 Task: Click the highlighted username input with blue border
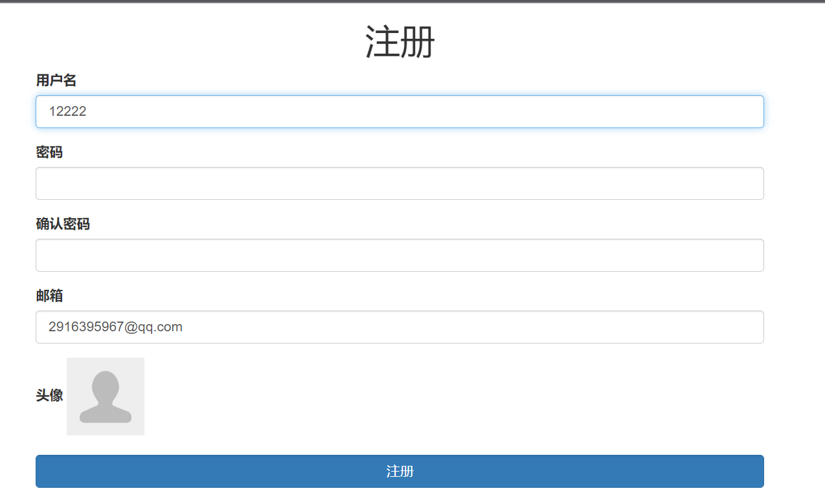click(400, 111)
